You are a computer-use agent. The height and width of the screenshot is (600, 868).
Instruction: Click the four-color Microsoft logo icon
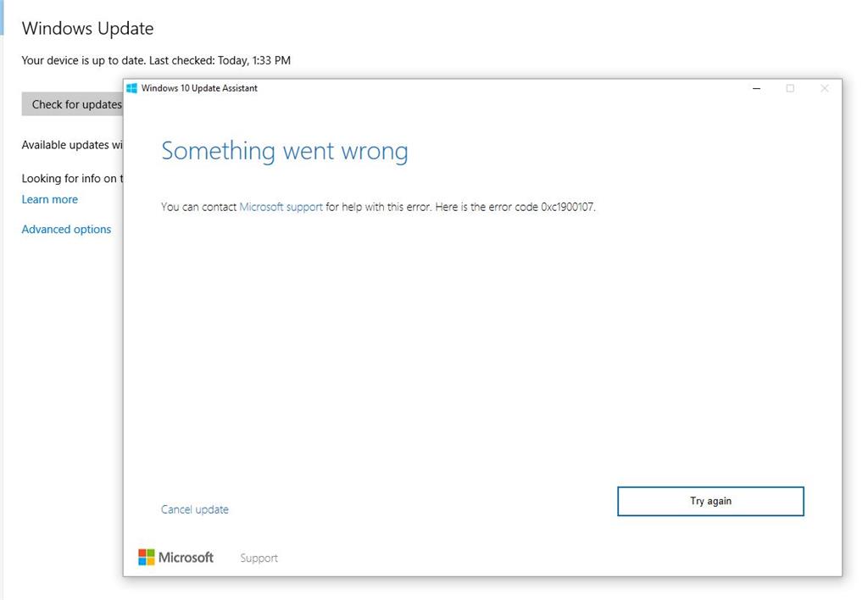coord(146,557)
